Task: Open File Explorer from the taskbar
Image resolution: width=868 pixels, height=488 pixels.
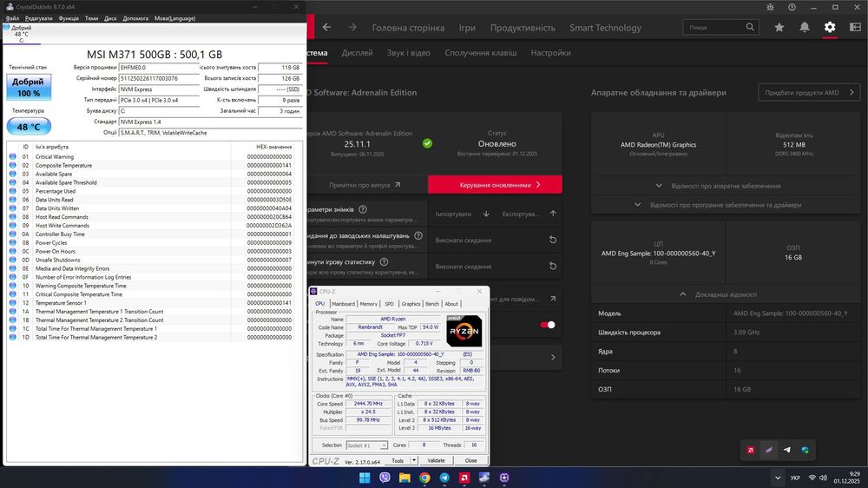Action: pos(404,478)
